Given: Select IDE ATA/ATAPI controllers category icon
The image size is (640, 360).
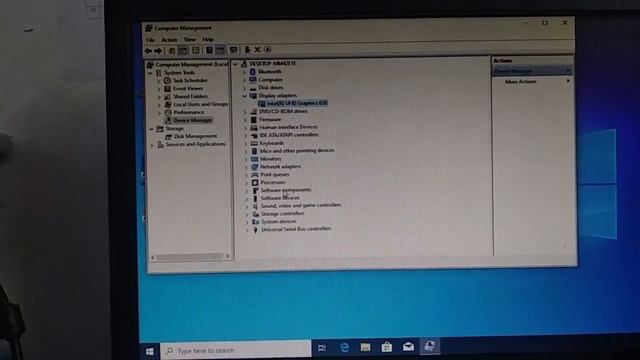Looking at the screenshot, I should pyautogui.click(x=254, y=135).
